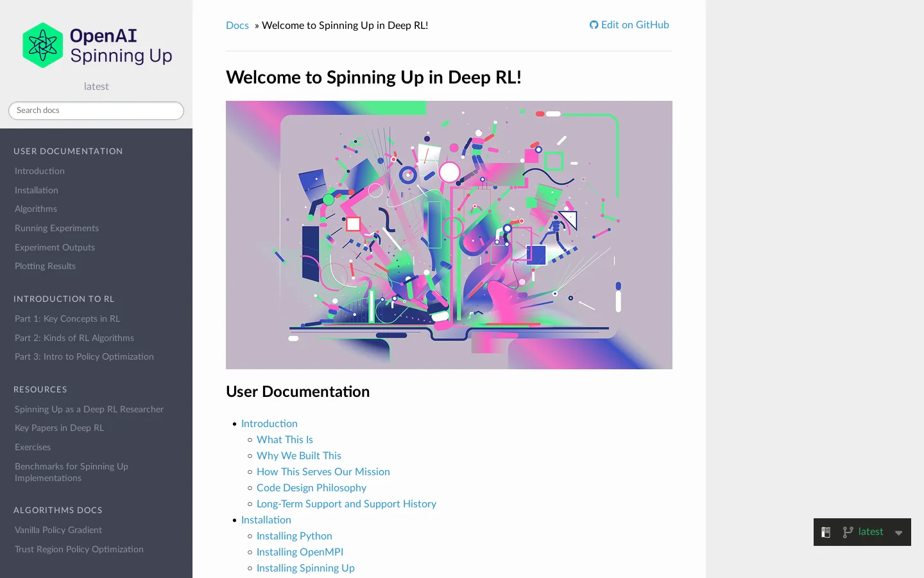Click the Algorithms Docs sidebar caption

point(58,511)
